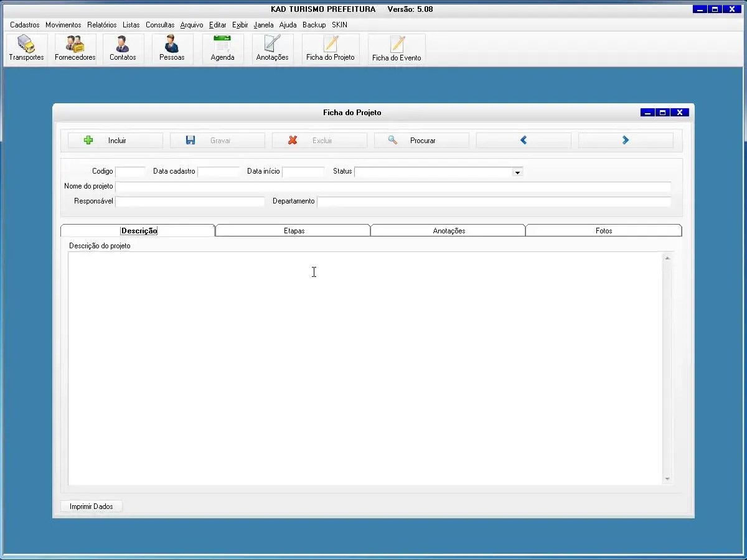Switch to the Descrição tab
The width and height of the screenshot is (747, 560).
(x=138, y=231)
